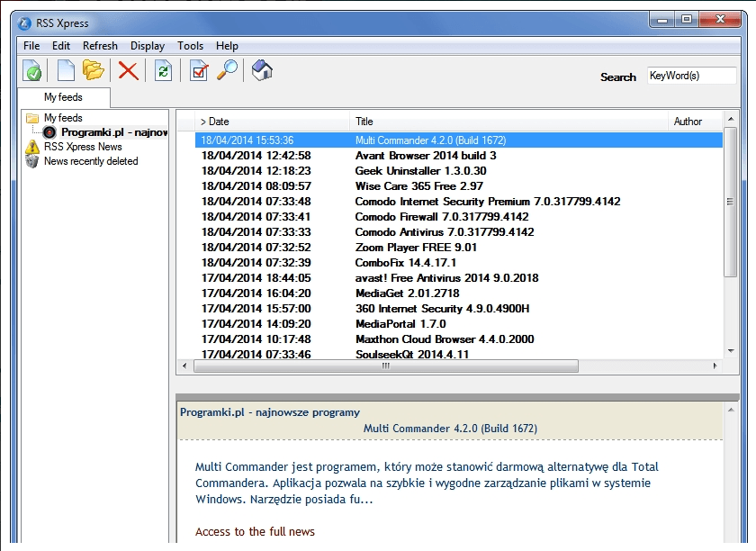Screen dimensions: 756x551
Task: Select the Comodo Internet Security Premium row
Action: pyautogui.click(x=458, y=202)
